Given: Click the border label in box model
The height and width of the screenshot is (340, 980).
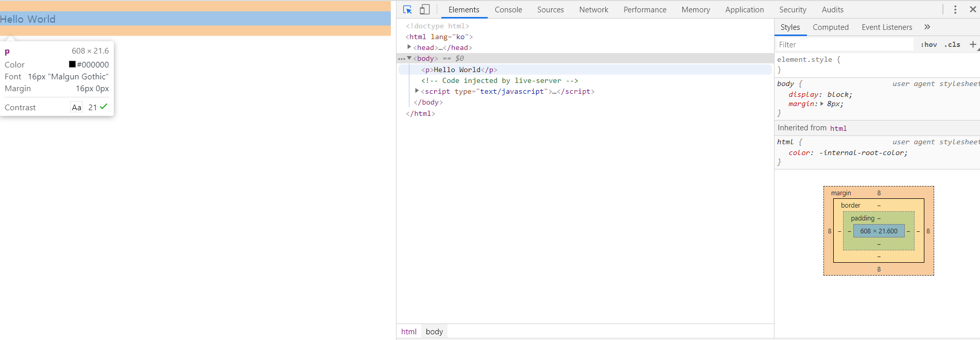Looking at the screenshot, I should (x=851, y=205).
